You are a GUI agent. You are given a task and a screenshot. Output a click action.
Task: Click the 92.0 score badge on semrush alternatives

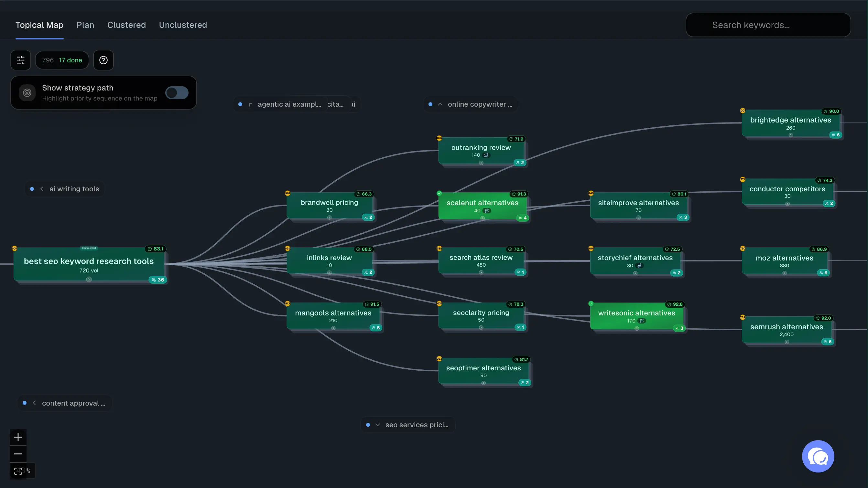[x=823, y=318]
